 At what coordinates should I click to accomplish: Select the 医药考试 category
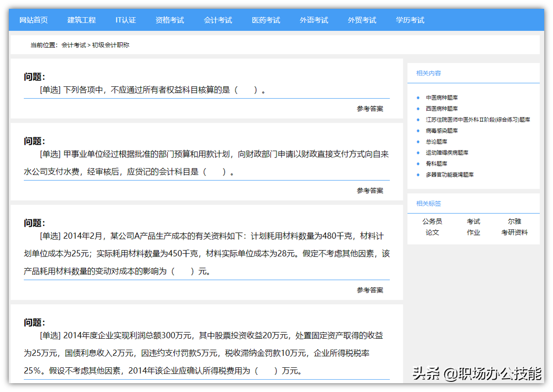(266, 20)
